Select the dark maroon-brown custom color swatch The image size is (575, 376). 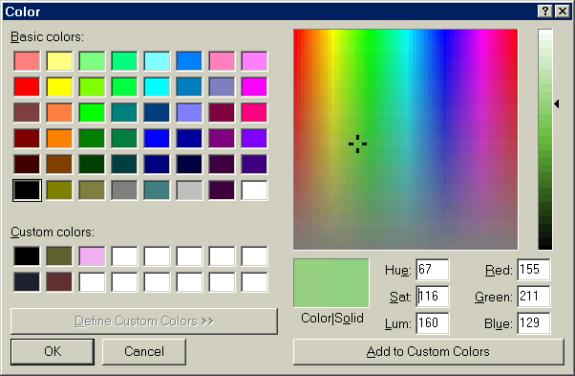pos(59,282)
